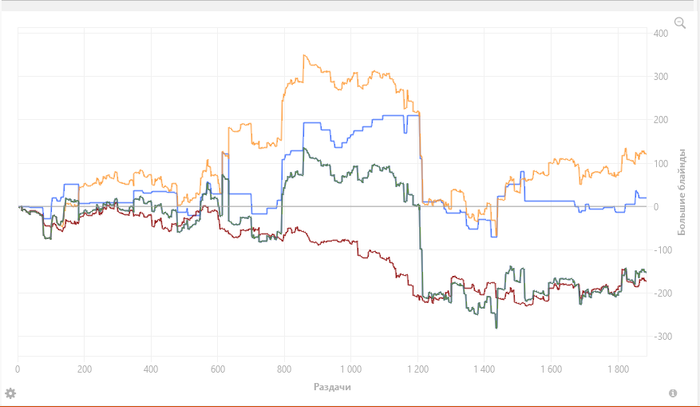Click the 'Раздачи' horizontal axis title
Viewport: 700px width, 407px height.
pos(332,386)
